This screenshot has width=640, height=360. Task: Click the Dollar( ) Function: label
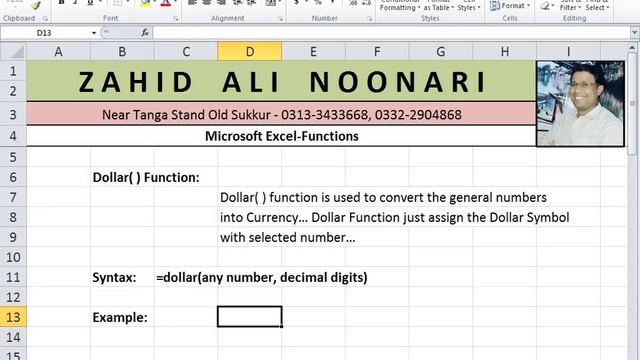pos(146,178)
